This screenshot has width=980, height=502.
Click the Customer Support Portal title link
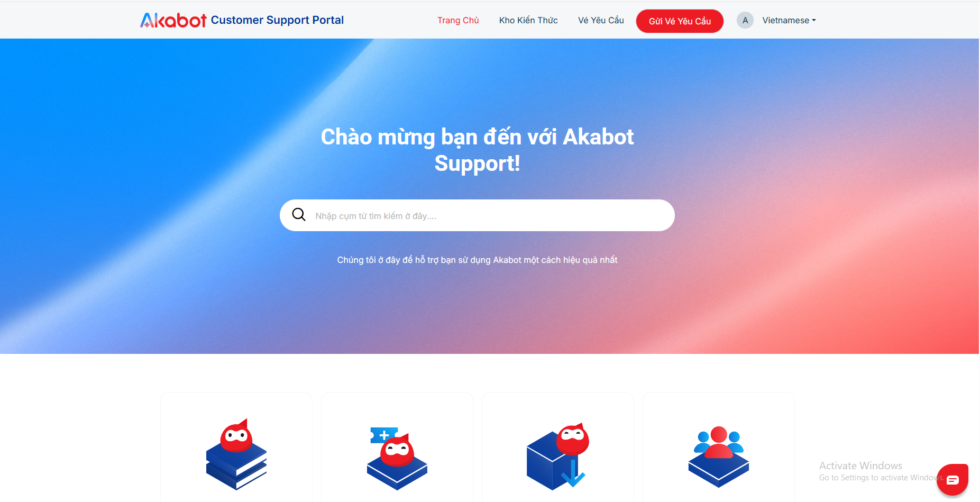pos(277,20)
